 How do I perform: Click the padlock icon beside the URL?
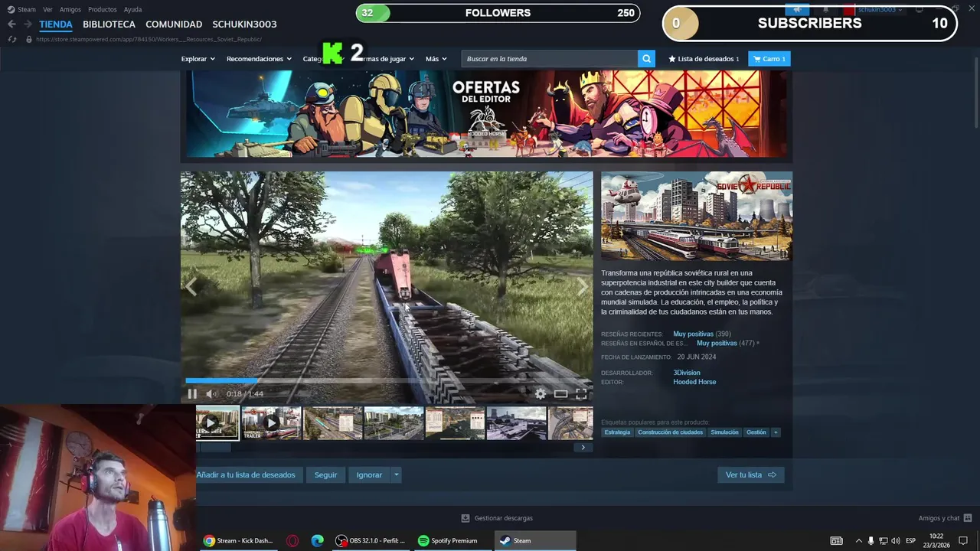tap(29, 39)
